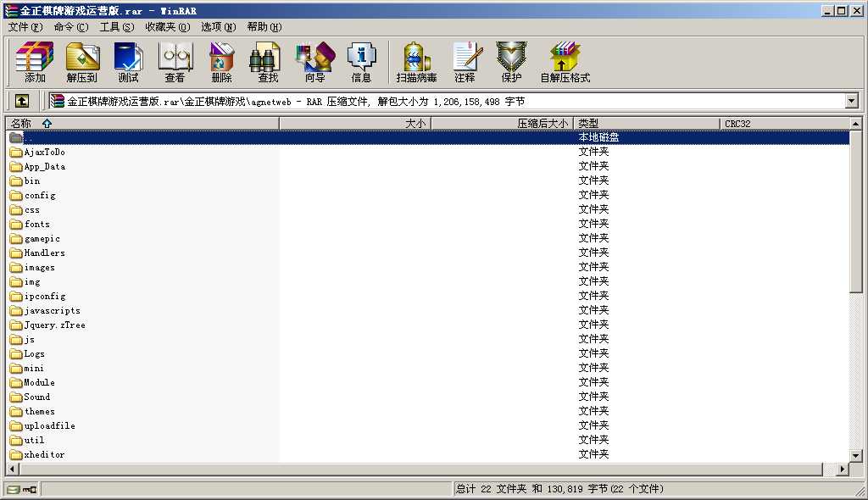This screenshot has width=868, height=500.
Task: Open the 选项(N) menu
Action: [x=218, y=26]
